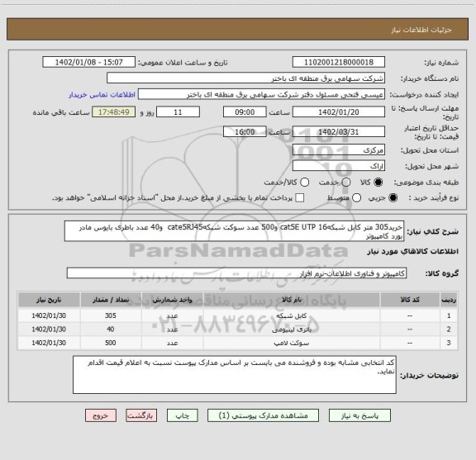
Task: Click the request creator field عیسی فتحی
Action: 261,94
